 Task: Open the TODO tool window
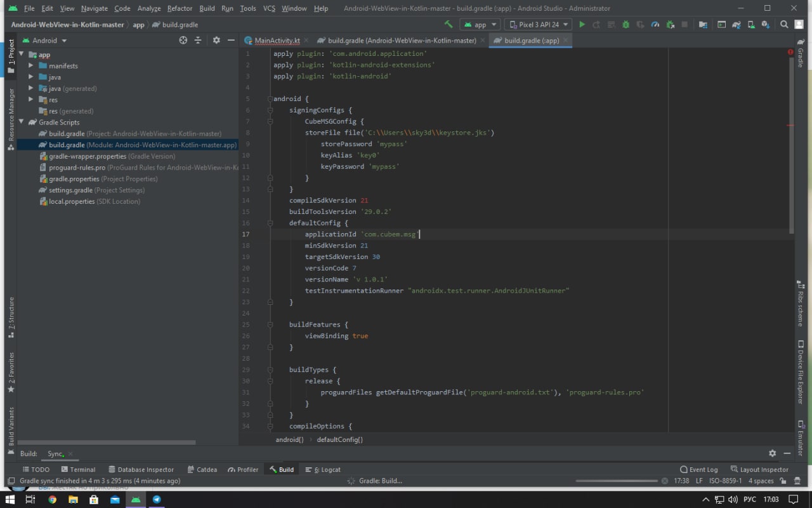tap(36, 469)
